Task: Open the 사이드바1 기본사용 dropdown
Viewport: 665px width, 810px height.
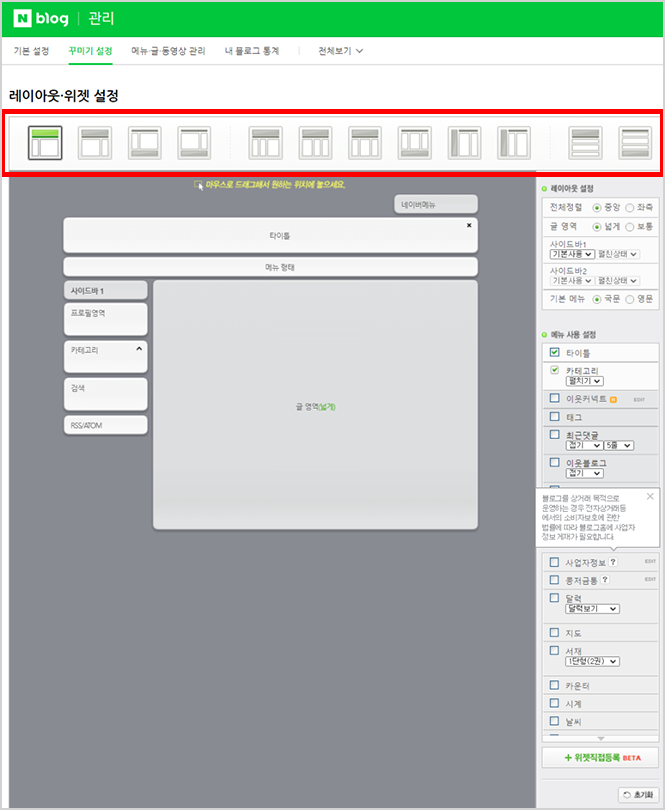Action: click(x=572, y=254)
